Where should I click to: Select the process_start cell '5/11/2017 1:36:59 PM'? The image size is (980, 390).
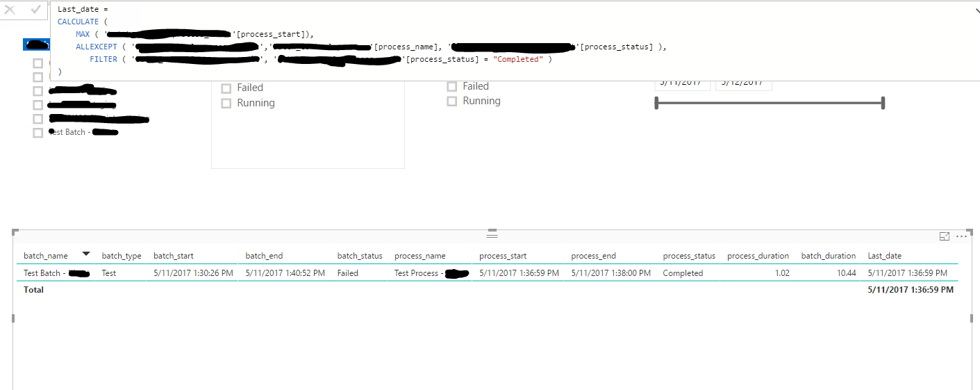pyautogui.click(x=519, y=273)
